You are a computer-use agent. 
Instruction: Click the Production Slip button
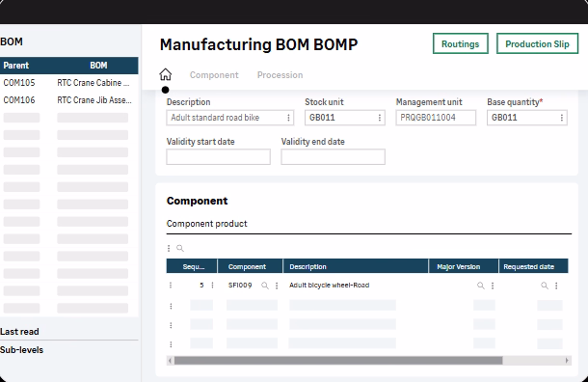point(537,43)
